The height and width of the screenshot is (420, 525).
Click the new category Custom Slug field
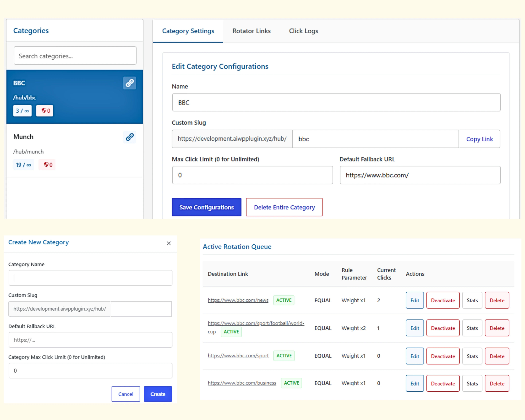pyautogui.click(x=141, y=309)
